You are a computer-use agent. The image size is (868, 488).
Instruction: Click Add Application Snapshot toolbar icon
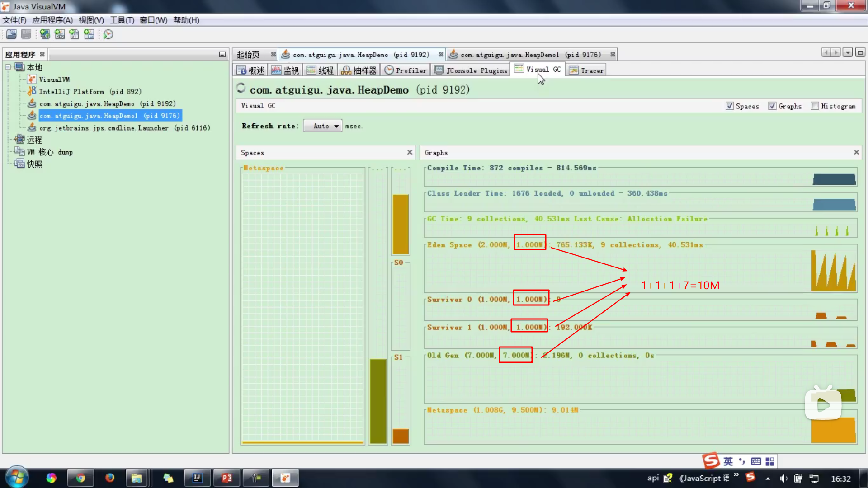pyautogui.click(x=89, y=34)
